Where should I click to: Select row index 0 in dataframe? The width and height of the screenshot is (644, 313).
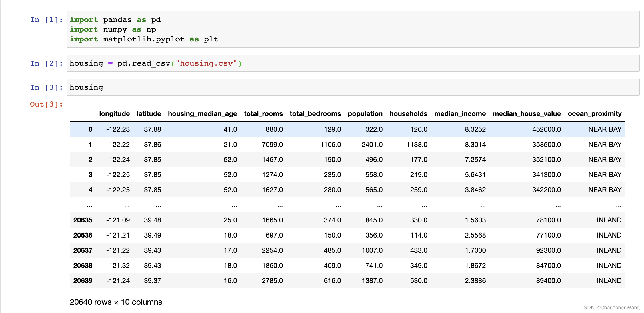click(x=90, y=129)
